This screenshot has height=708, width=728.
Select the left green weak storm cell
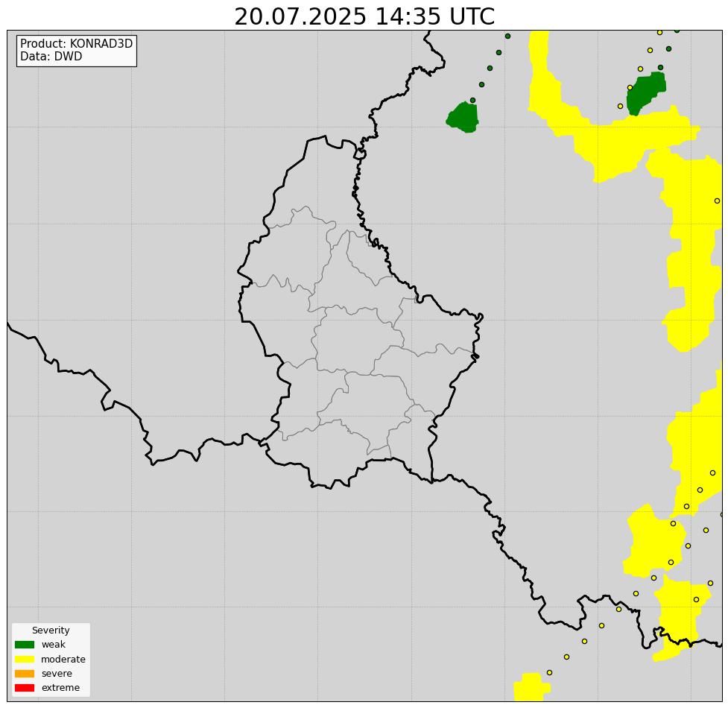pos(463,118)
